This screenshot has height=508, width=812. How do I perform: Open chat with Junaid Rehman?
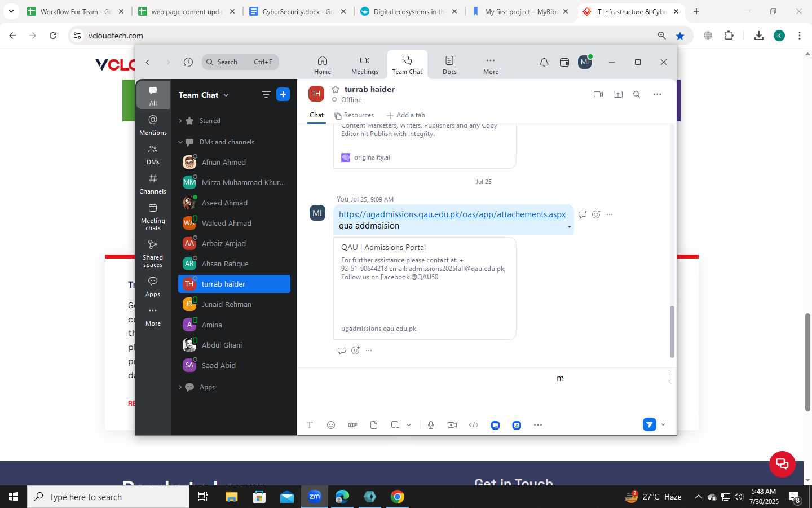[x=234, y=305]
